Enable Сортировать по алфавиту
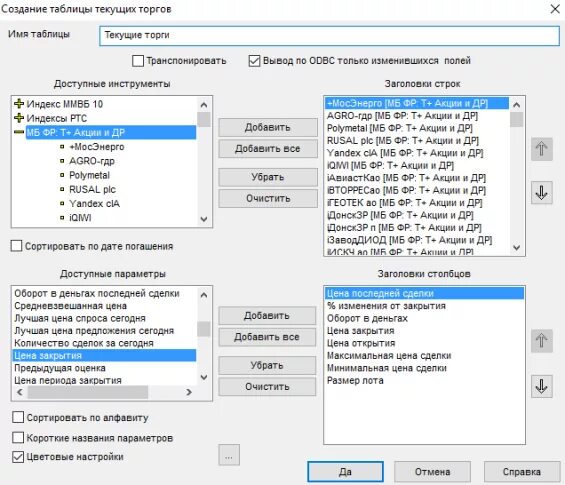 (x=18, y=417)
